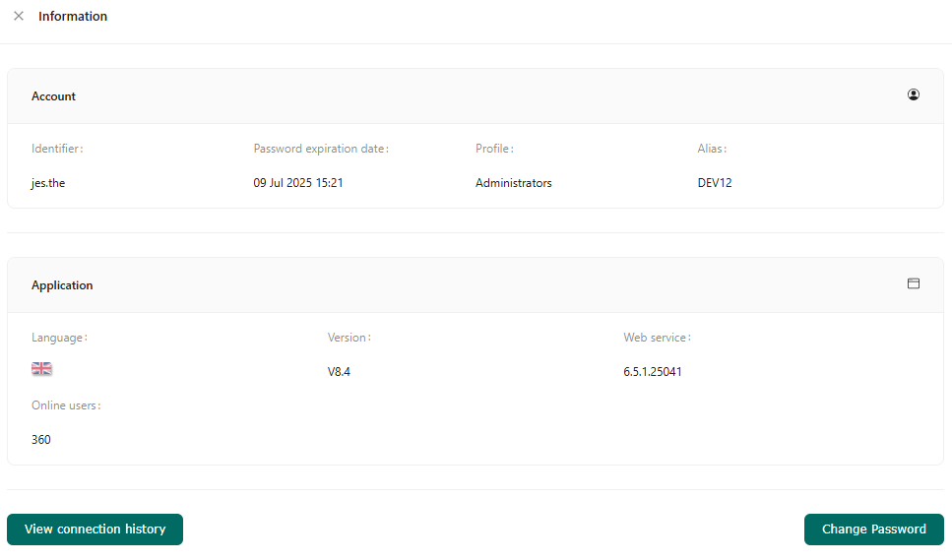Click the web service number 6.5.1.25041
This screenshot has width=952, height=560.
click(653, 372)
